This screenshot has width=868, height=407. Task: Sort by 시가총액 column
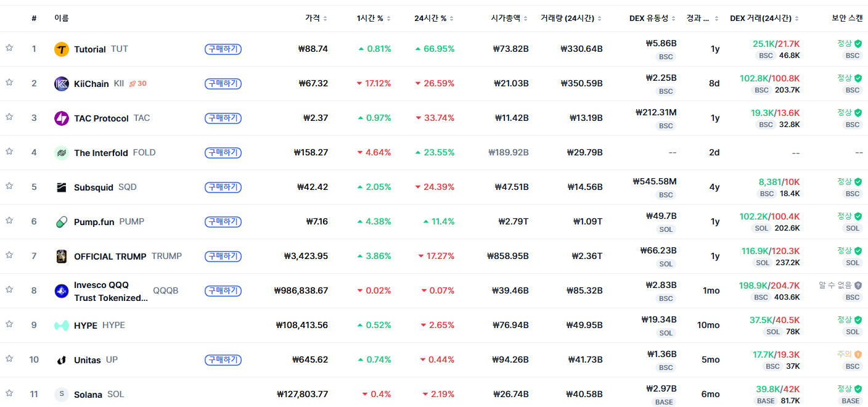[509, 18]
